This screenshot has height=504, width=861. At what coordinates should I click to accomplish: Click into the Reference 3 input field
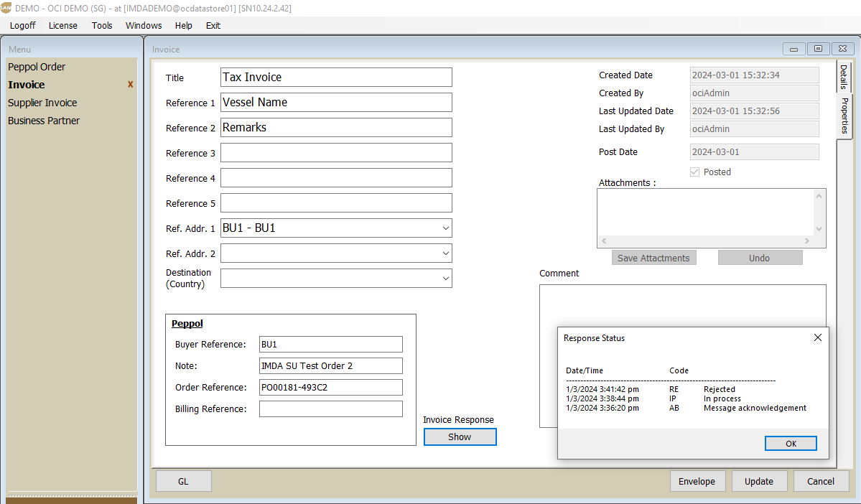[x=336, y=153]
